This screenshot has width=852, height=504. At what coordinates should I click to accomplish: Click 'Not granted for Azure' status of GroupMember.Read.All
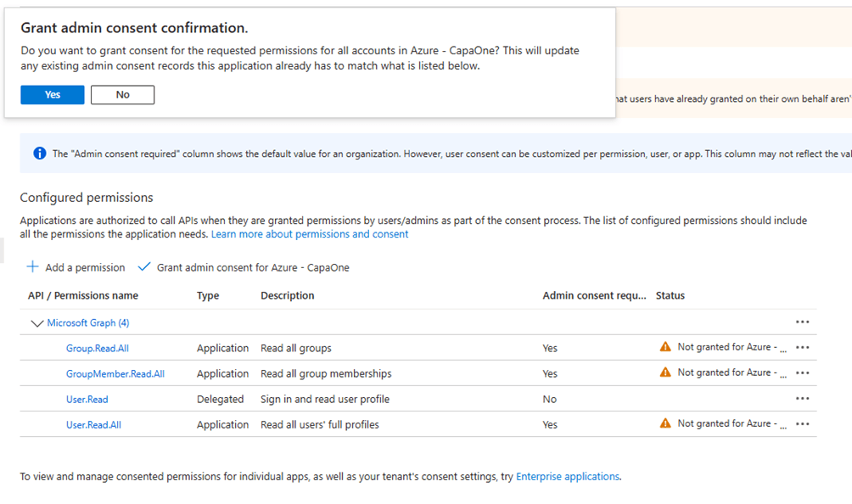[731, 372]
